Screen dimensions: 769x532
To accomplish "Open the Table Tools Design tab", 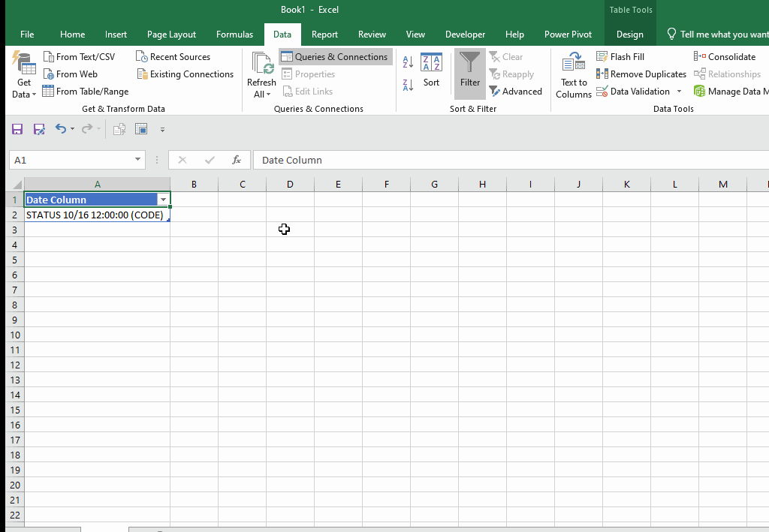I will (x=630, y=35).
